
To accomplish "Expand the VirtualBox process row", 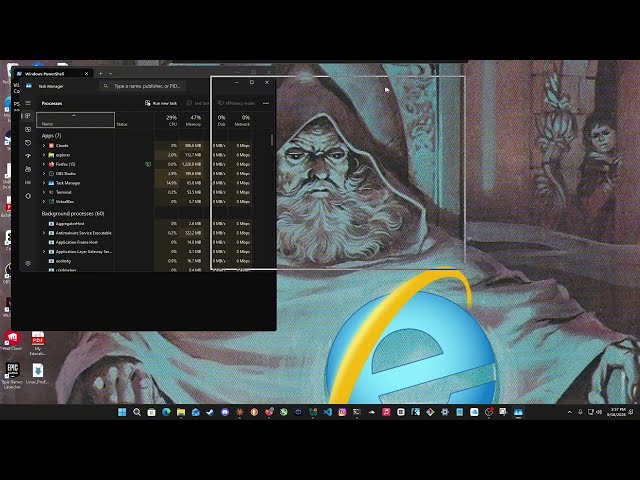I will [x=44, y=202].
